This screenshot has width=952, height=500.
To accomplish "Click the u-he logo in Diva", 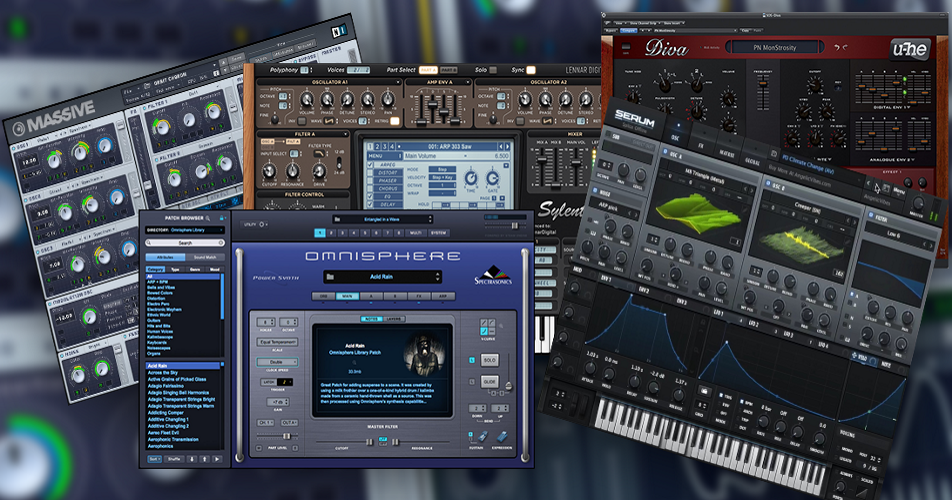I will [x=911, y=49].
